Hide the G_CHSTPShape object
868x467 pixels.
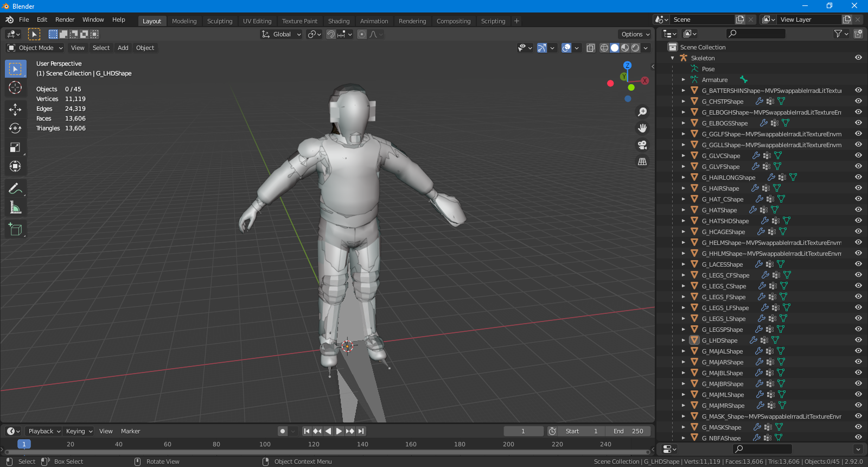pyautogui.click(x=858, y=101)
